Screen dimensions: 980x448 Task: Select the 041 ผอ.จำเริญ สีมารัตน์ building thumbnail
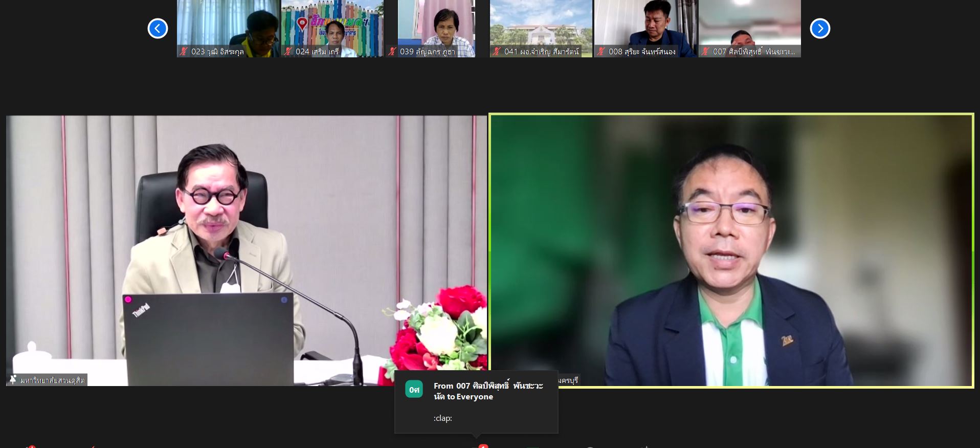click(541, 28)
